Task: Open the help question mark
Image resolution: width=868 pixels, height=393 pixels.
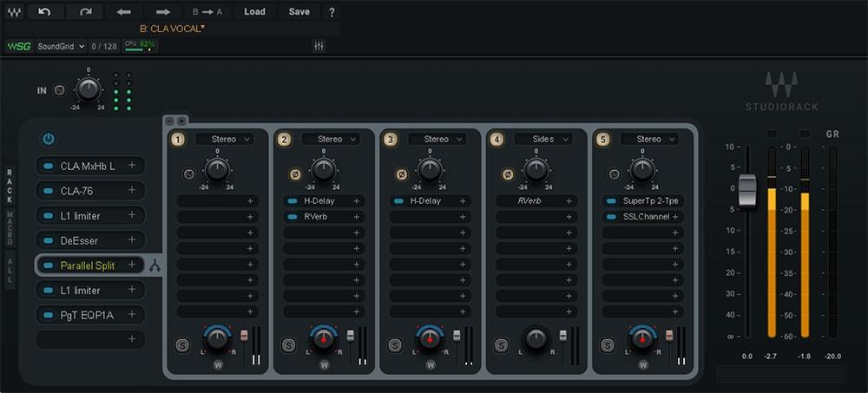Action: coord(332,12)
